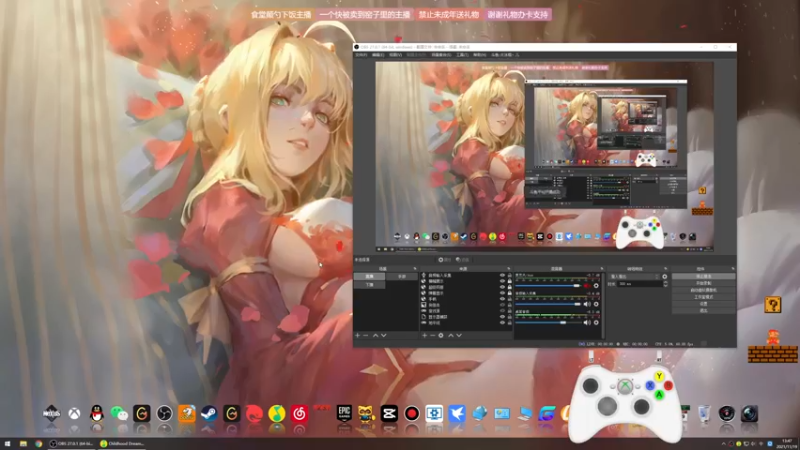Open gear menu of the Desktop Audio channel
The width and height of the screenshot is (800, 450).
tap(596, 322)
